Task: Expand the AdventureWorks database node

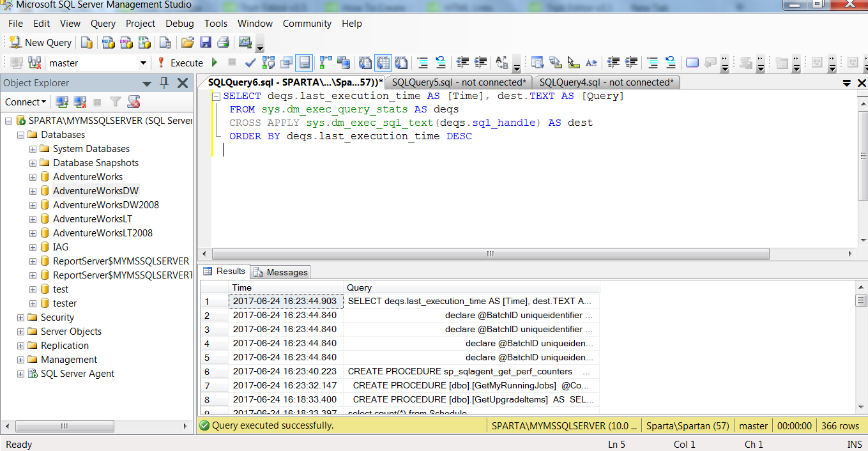Action: [31, 176]
